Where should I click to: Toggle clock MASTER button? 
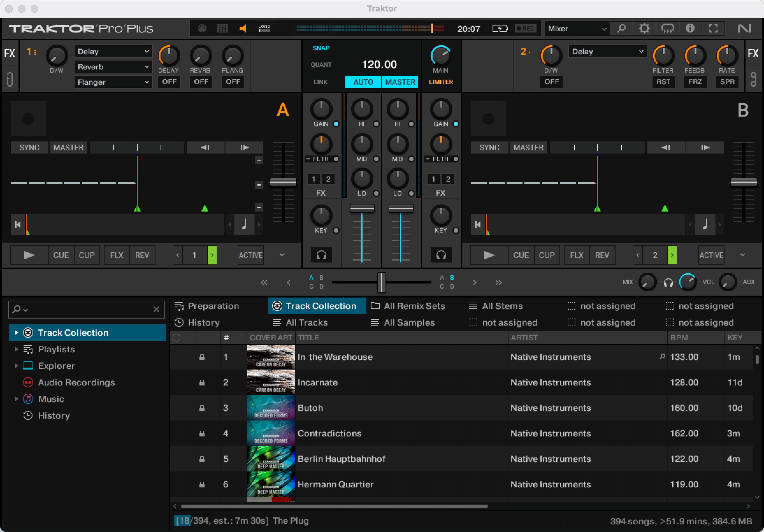[x=400, y=82]
